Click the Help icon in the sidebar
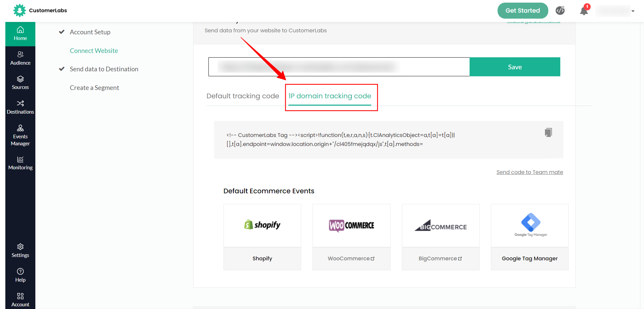 20,275
